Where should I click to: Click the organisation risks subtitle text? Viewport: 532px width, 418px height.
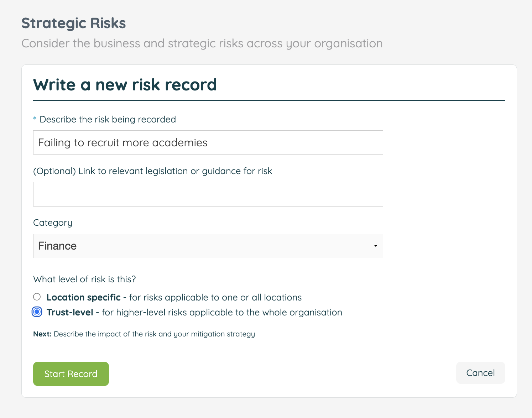click(x=202, y=43)
